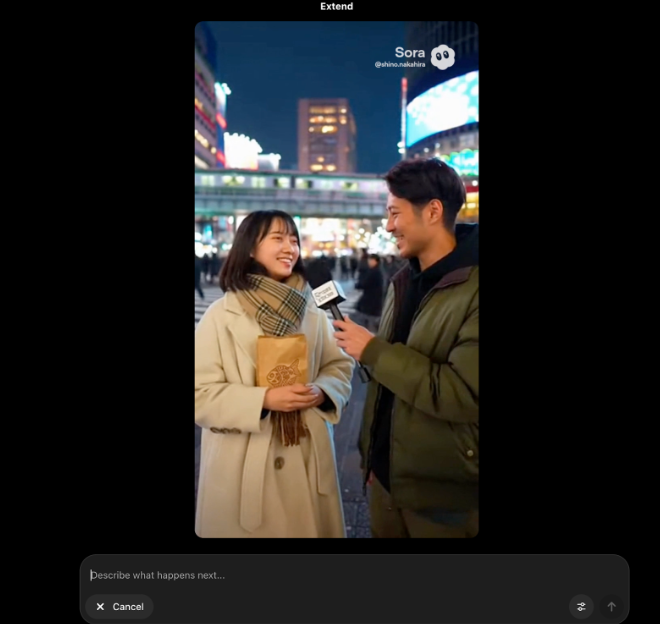This screenshot has width=660, height=624.
Task: Click the Sora cloud mascot logo
Action: (x=443, y=57)
